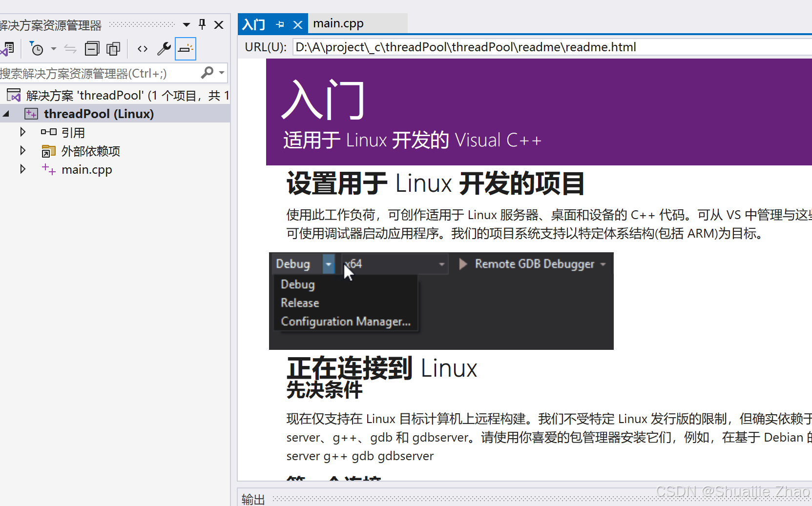812x506 pixels.
Task: Select main.cpp in Solution Explorer
Action: (87, 169)
